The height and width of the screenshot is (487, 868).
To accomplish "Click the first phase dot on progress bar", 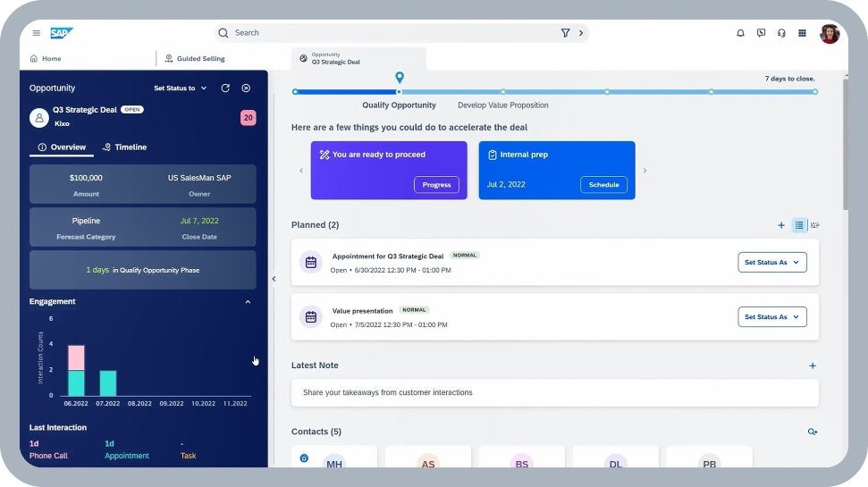I will tap(295, 92).
